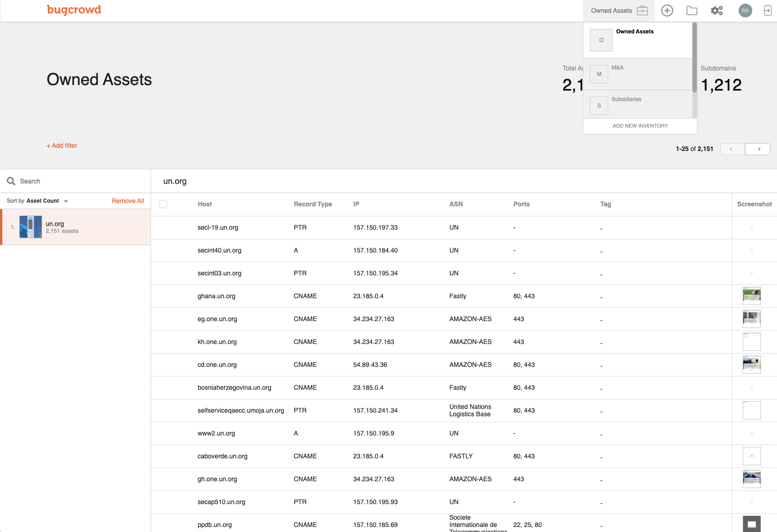Sort by Ports column header
This screenshot has width=777, height=532.
521,204
